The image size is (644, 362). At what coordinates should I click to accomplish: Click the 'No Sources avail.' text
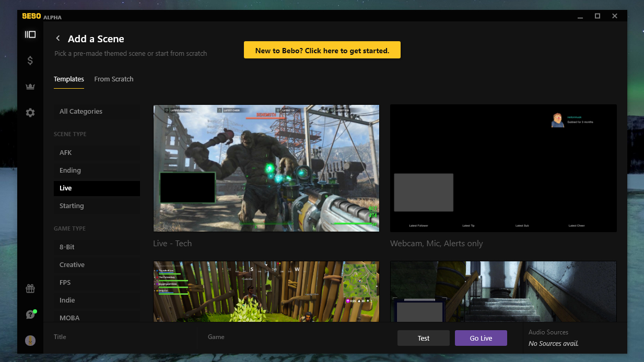click(x=554, y=344)
